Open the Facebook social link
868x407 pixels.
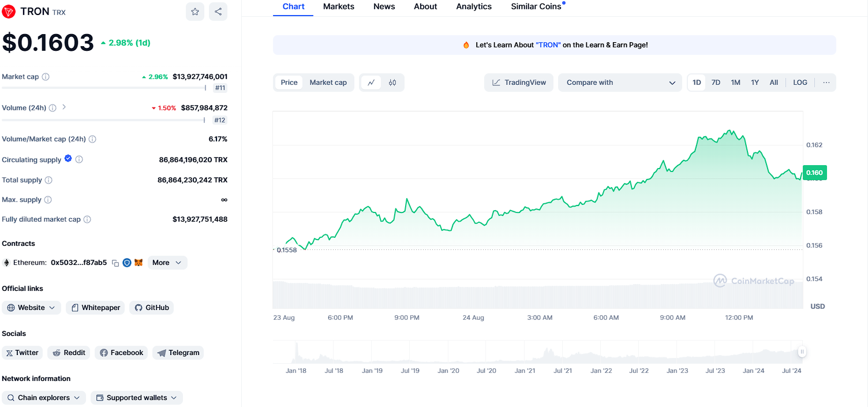coord(121,353)
